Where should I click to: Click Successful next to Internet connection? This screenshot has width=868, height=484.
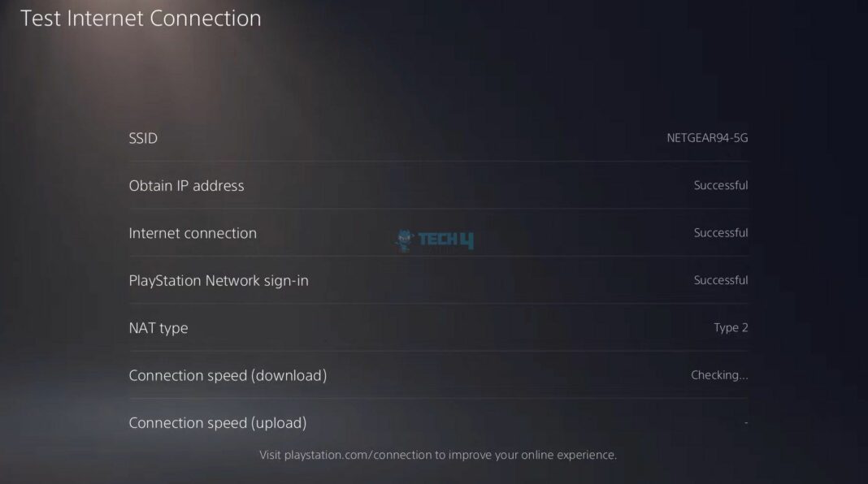click(x=721, y=232)
